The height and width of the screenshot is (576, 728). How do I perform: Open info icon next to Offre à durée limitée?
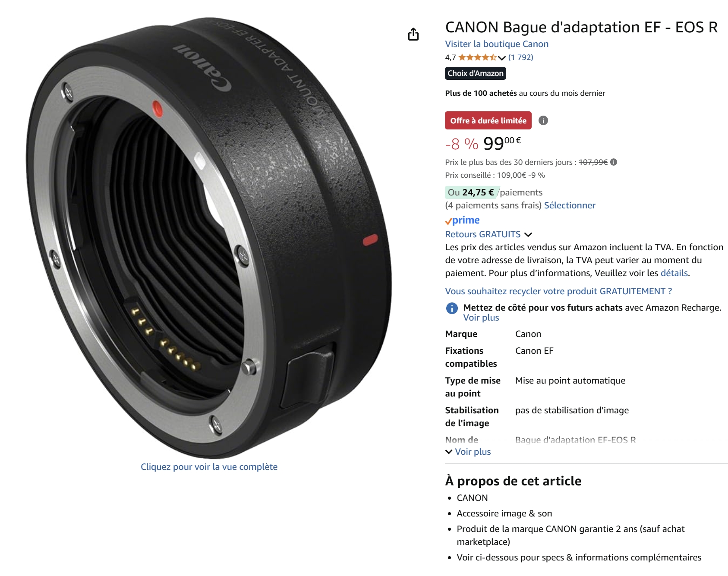click(x=543, y=121)
